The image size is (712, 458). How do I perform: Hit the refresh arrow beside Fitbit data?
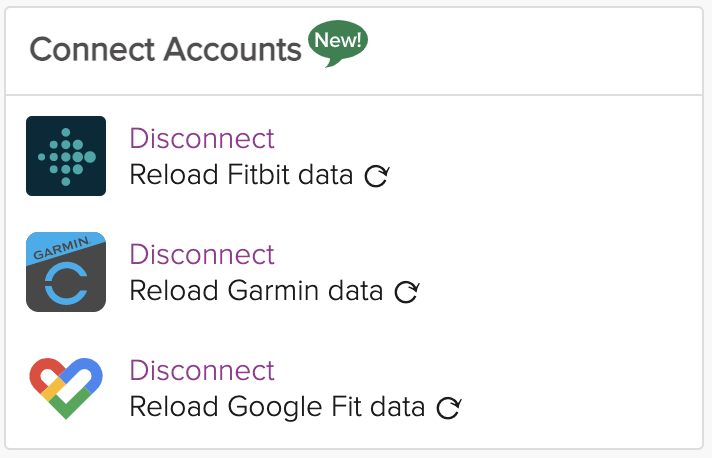pyautogui.click(x=376, y=176)
